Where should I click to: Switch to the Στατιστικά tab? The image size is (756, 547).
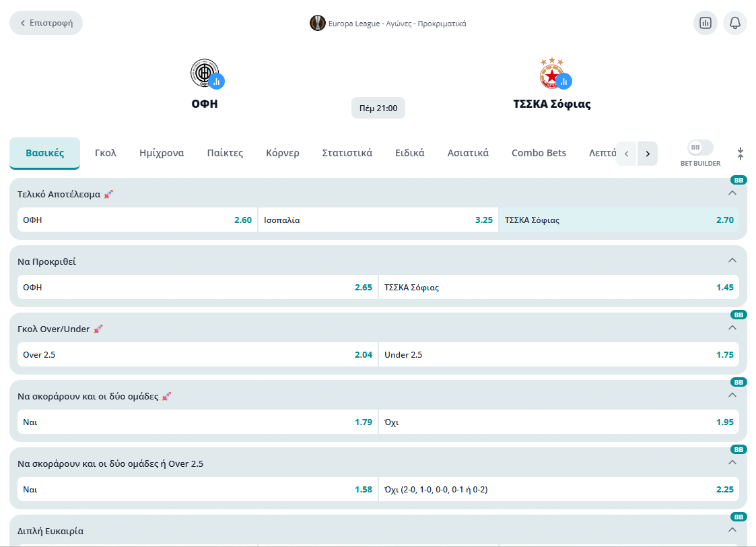[347, 153]
